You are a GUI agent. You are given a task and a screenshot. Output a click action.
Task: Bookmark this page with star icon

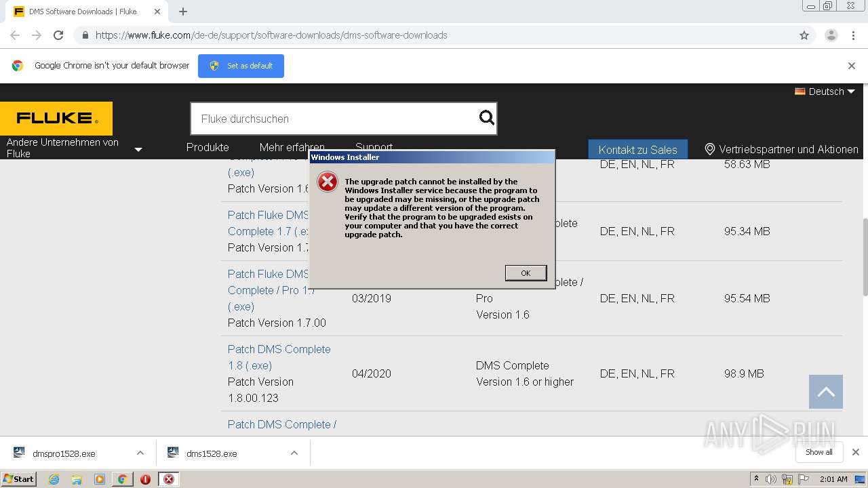click(x=804, y=35)
